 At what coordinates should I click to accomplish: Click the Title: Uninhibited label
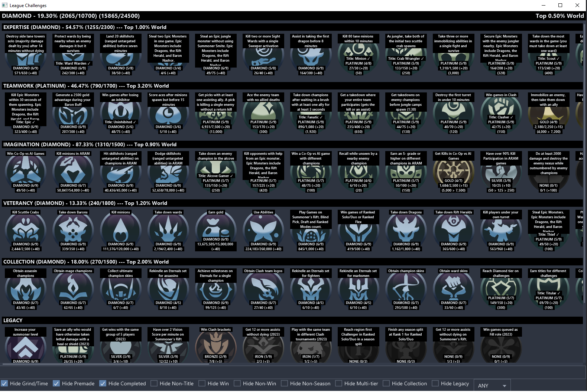[121, 122]
